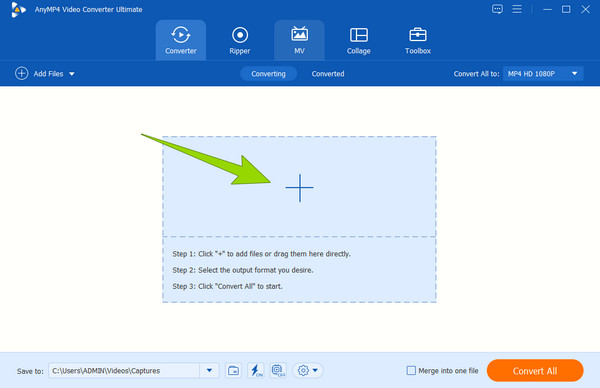600x388 pixels.
Task: Click the AnyMP4 app logo
Action: 18,10
